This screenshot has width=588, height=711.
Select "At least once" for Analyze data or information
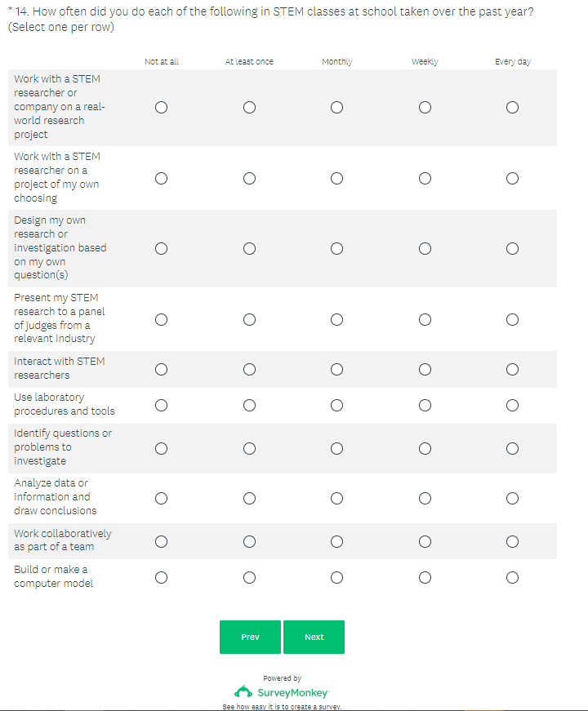coord(249,498)
